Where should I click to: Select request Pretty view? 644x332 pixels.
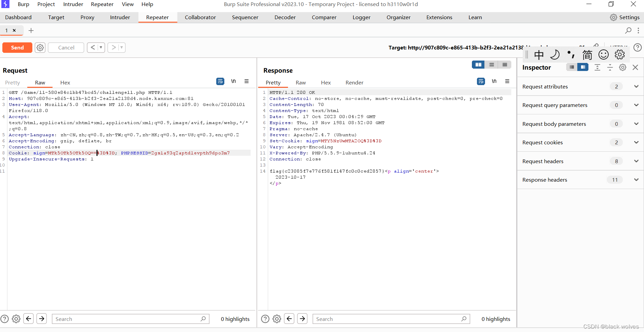12,83
